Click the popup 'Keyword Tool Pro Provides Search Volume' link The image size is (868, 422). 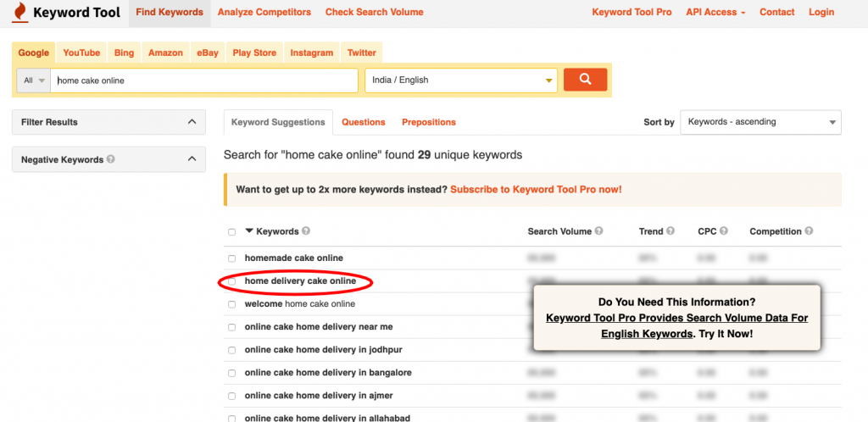[676, 326]
